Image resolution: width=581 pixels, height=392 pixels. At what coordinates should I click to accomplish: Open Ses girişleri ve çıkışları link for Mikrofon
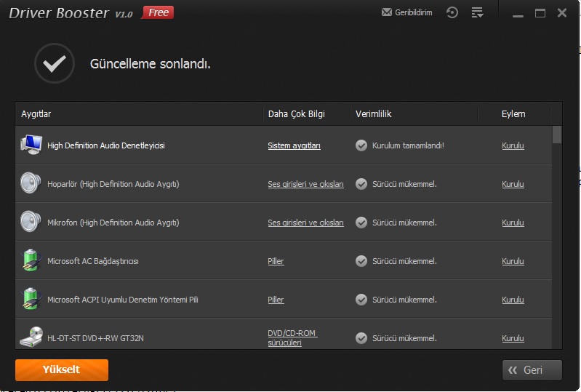click(305, 223)
